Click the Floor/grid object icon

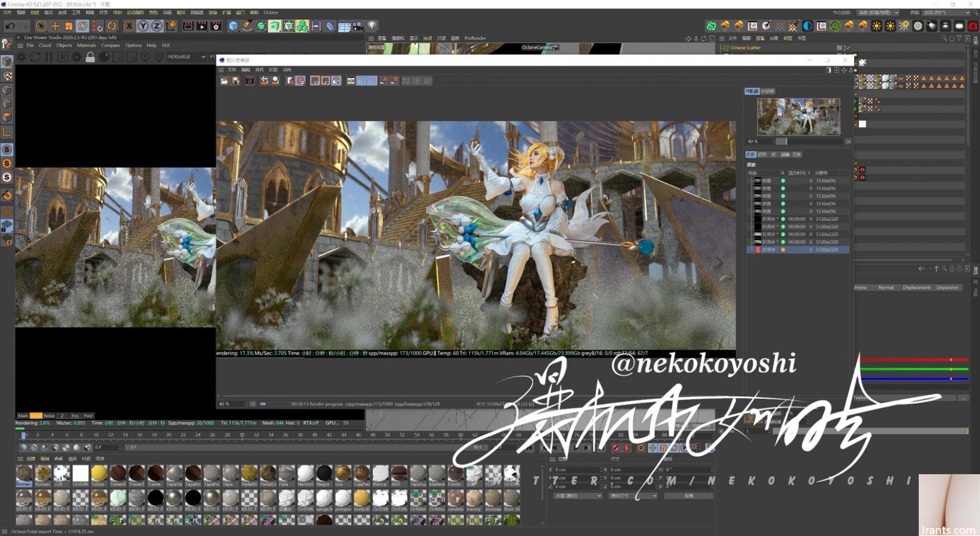click(344, 26)
